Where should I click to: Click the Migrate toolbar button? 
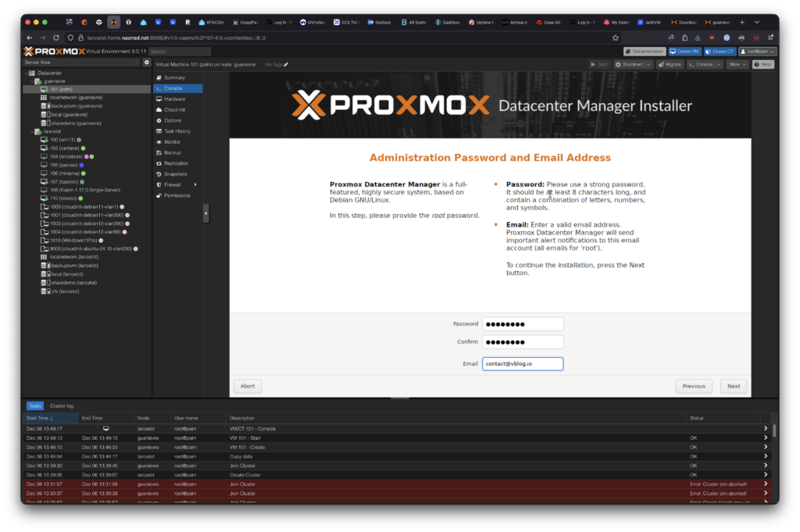pos(670,64)
